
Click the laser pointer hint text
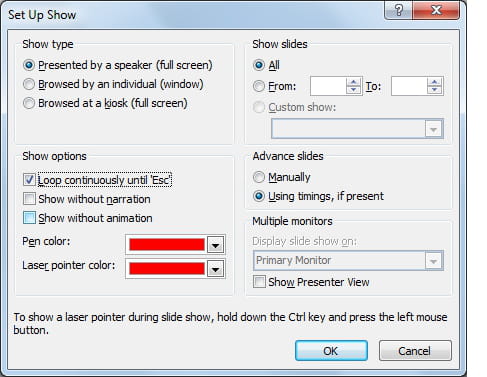click(x=230, y=323)
